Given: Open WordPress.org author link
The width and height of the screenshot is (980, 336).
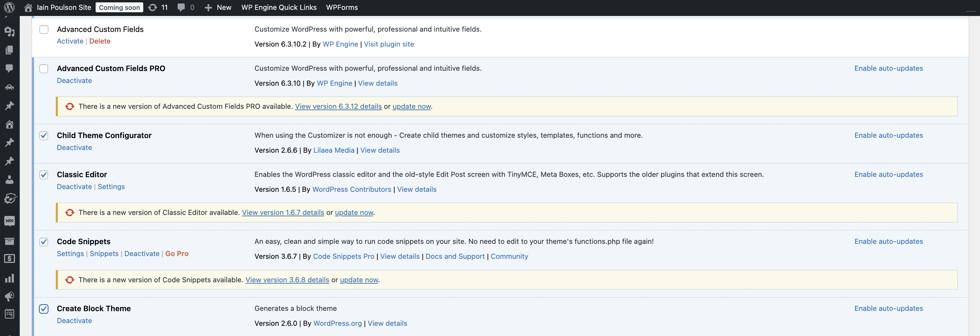Looking at the screenshot, I should tap(338, 323).
